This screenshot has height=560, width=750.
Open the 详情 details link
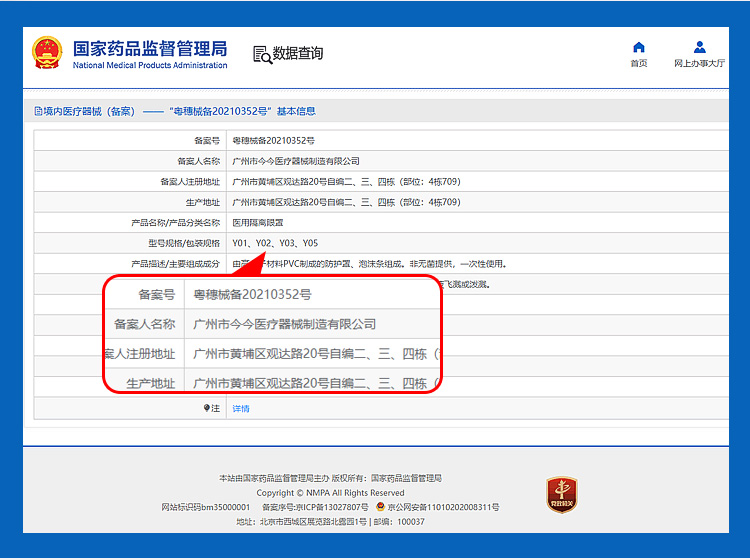[241, 408]
